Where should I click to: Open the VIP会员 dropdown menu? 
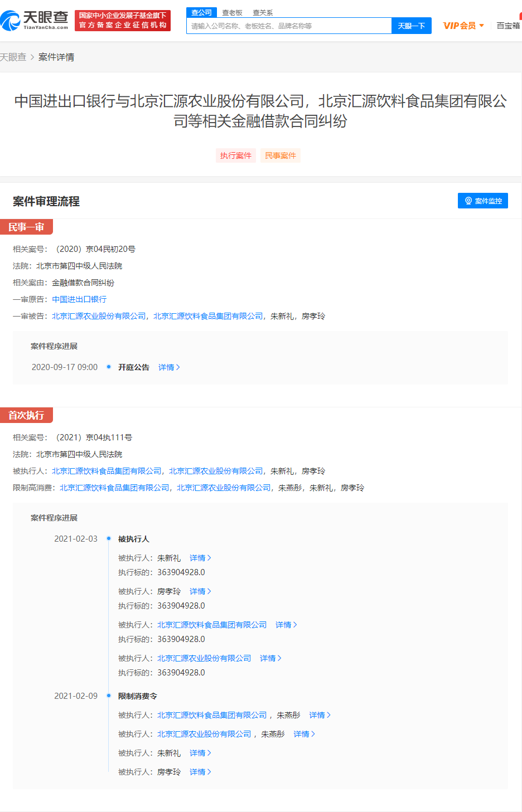pos(463,26)
